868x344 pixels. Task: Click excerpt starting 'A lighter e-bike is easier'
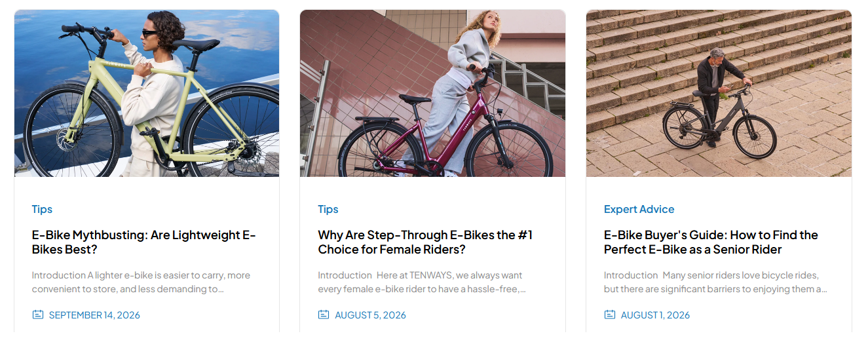point(141,282)
